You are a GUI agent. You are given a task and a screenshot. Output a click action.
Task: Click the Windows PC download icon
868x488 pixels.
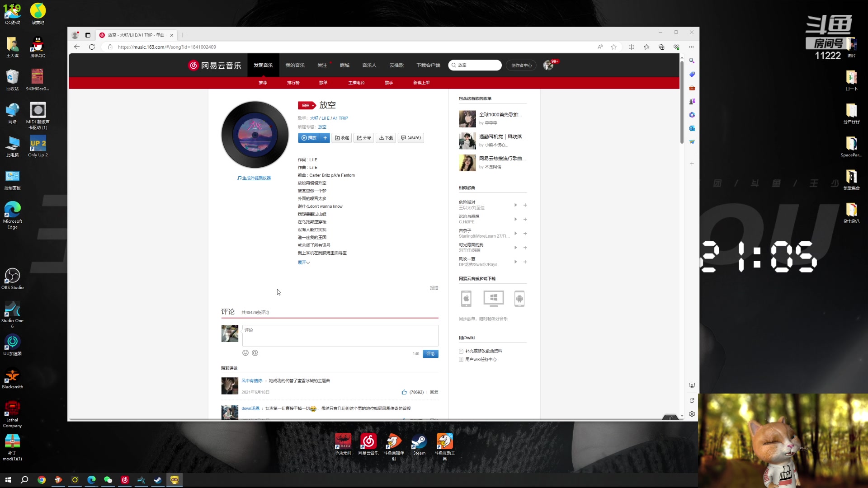493,299
